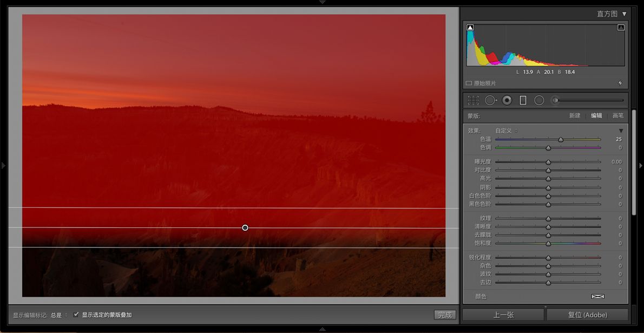Click the 颜色 label

[481, 296]
